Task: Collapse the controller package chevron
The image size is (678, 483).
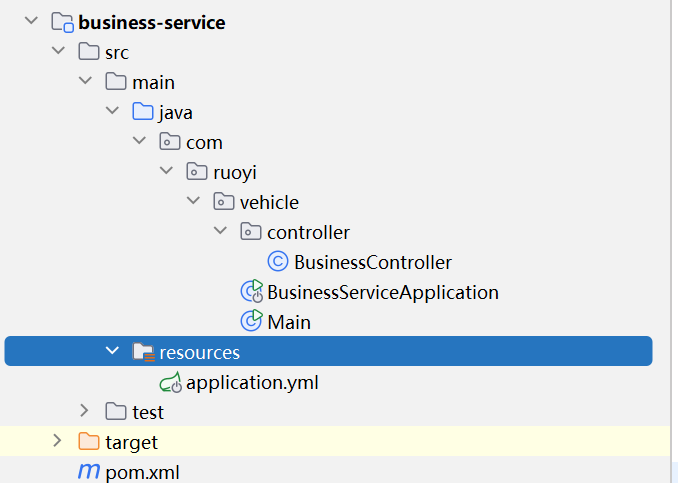Action: click(219, 232)
